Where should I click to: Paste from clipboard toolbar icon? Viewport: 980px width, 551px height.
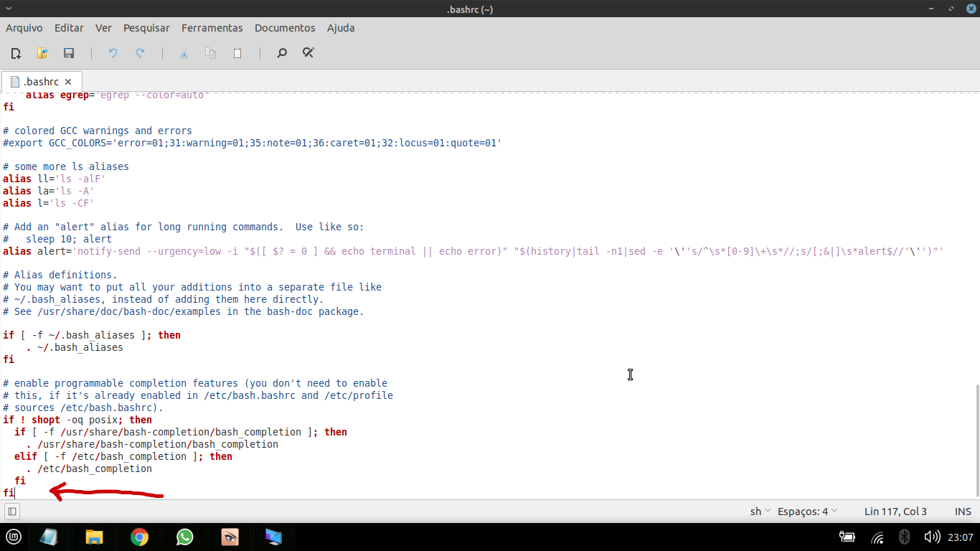(237, 53)
